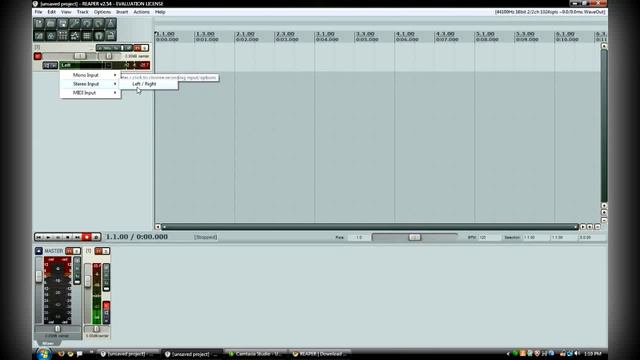Switch to Camtasia Studio taskbar button

(256, 354)
